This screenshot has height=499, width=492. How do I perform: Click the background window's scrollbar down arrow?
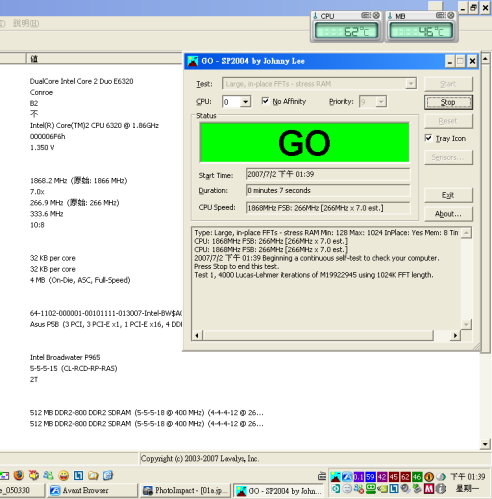(x=485, y=444)
